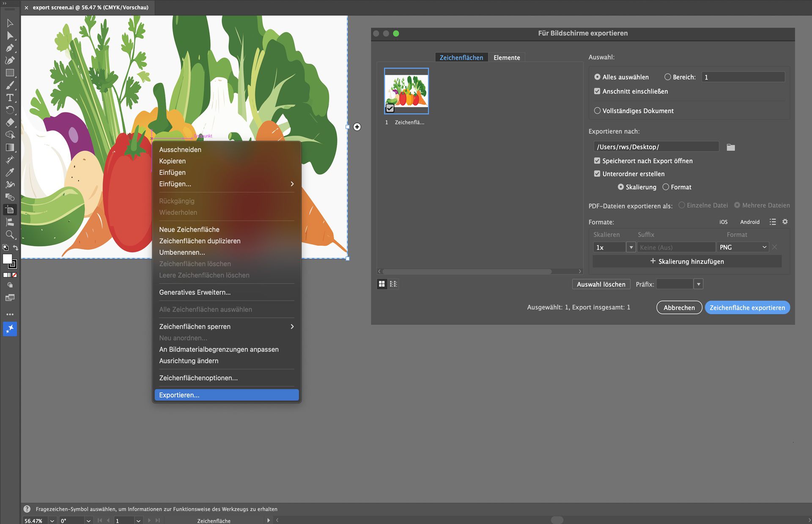
Task: Click the artboard thumbnail labeled Zeichenflä...
Action: coord(406,91)
